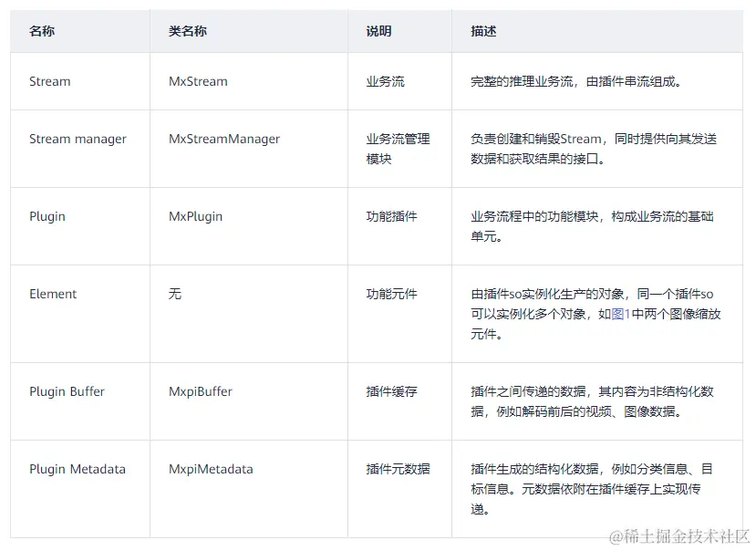Image resolution: width=756 pixels, height=551 pixels.
Task: Click the 插件生成的结构化数据 description text
Action: [592, 489]
